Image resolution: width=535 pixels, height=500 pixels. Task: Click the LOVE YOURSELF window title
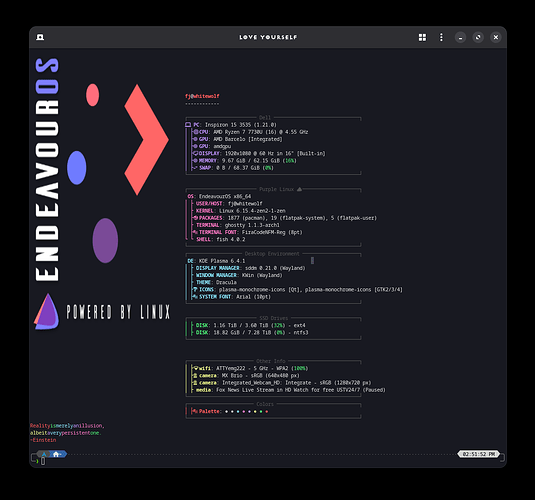(x=268, y=37)
